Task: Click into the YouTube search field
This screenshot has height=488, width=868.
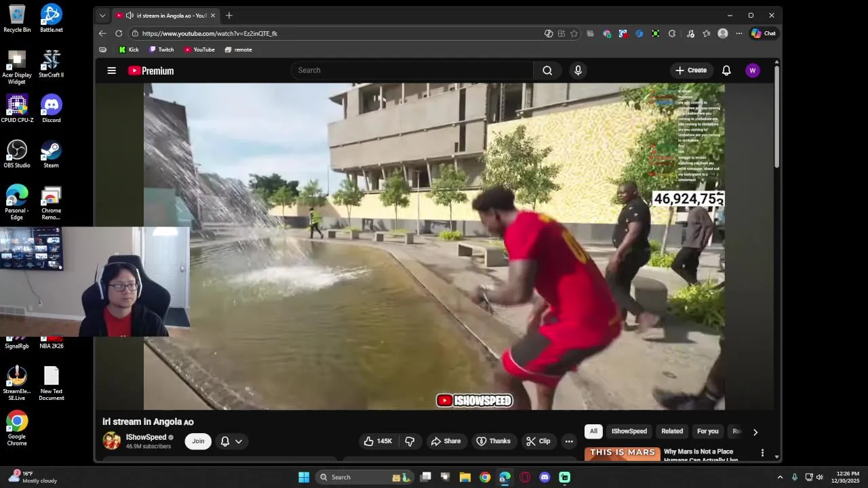Action: point(412,70)
